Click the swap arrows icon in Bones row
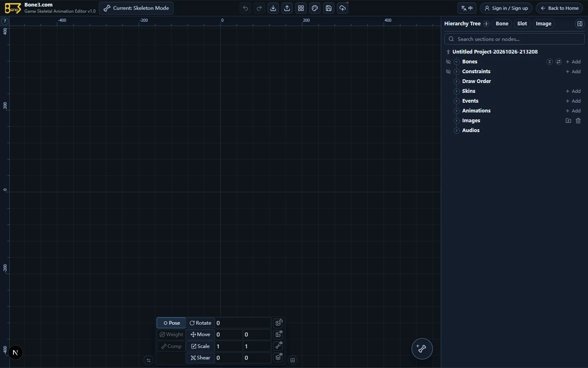 [559, 62]
